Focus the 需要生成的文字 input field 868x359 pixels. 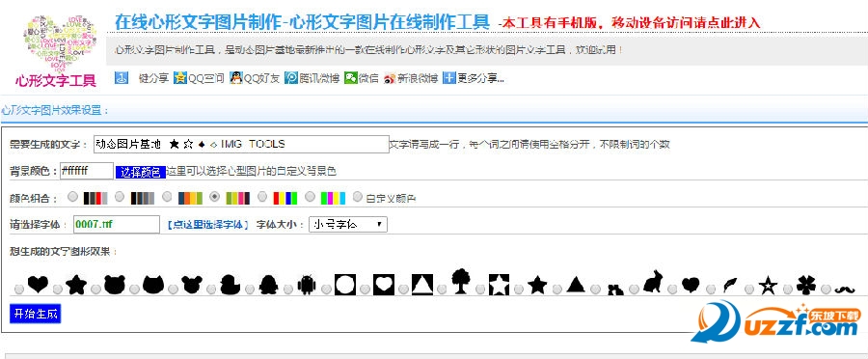pos(241,144)
